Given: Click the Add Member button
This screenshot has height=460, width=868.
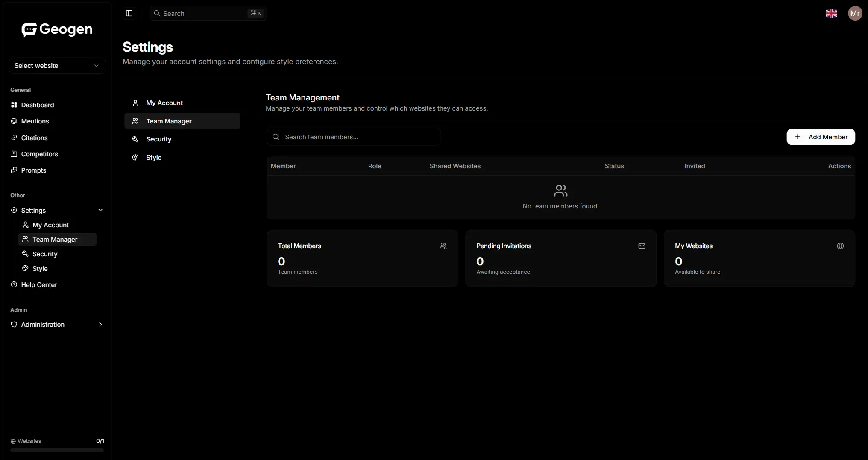Looking at the screenshot, I should click(x=821, y=137).
